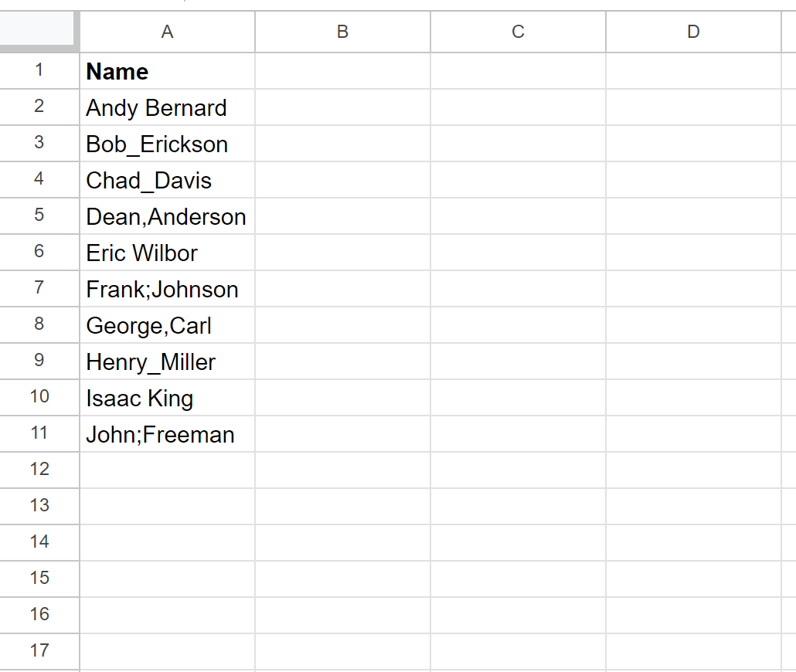Select row 17 header
Image resolution: width=796 pixels, height=672 pixels.
point(39,651)
